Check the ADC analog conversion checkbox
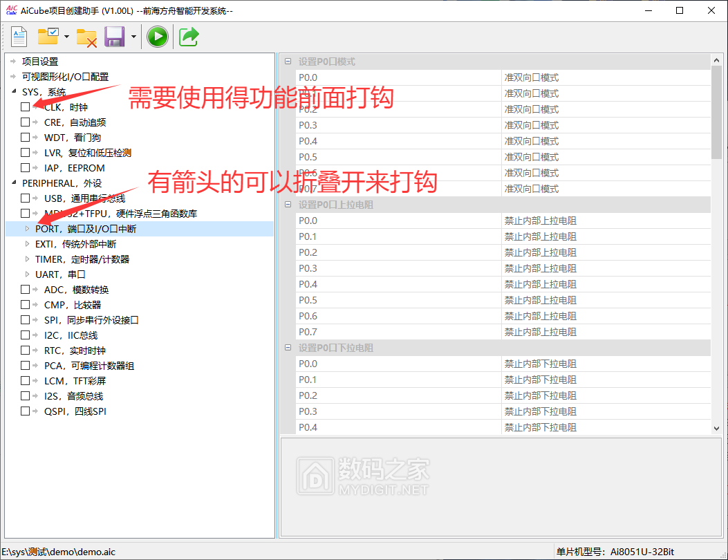This screenshot has width=728, height=560. tap(26, 290)
